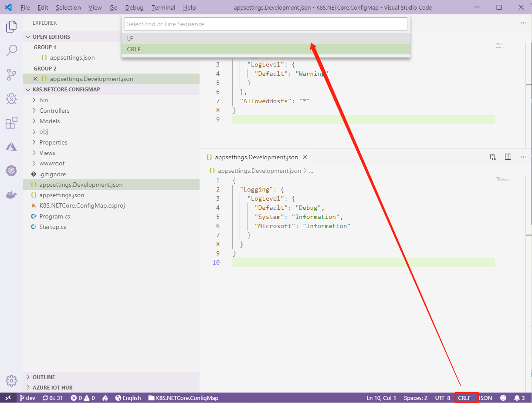Open the Go menu

pos(113,7)
